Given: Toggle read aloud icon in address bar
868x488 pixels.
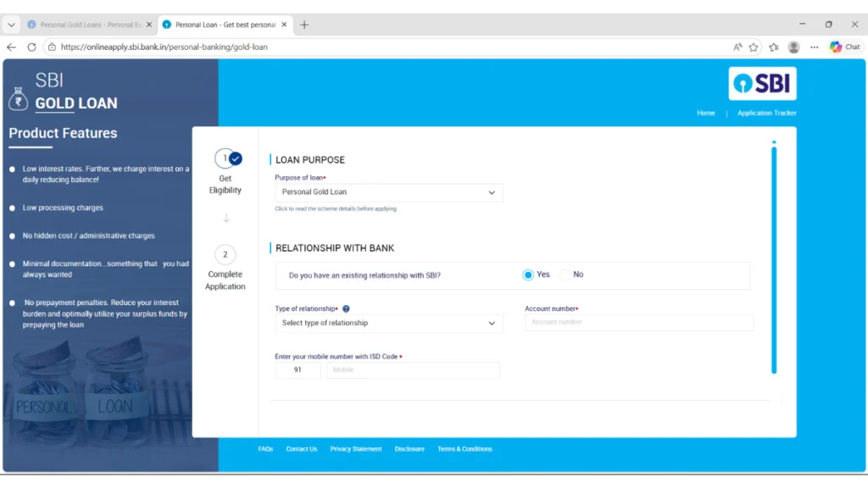Looking at the screenshot, I should [x=737, y=47].
